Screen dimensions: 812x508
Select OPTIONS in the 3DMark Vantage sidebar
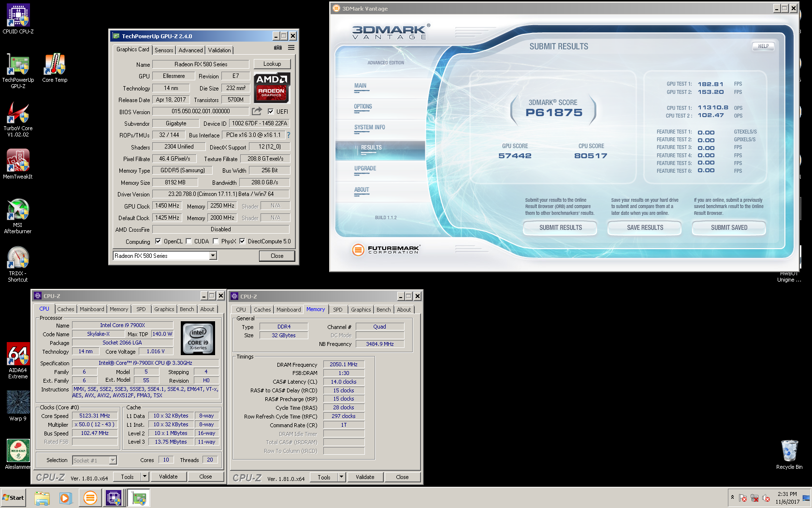tap(363, 106)
